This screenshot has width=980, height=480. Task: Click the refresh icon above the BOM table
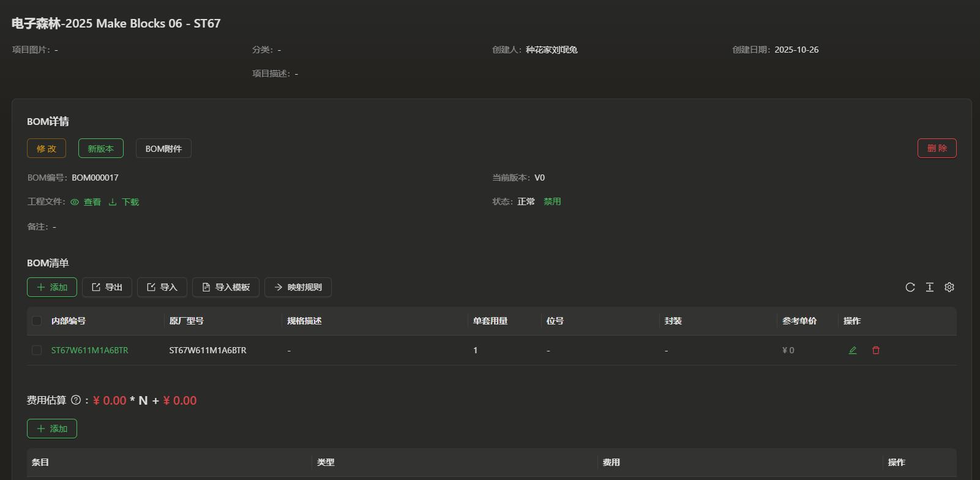910,287
